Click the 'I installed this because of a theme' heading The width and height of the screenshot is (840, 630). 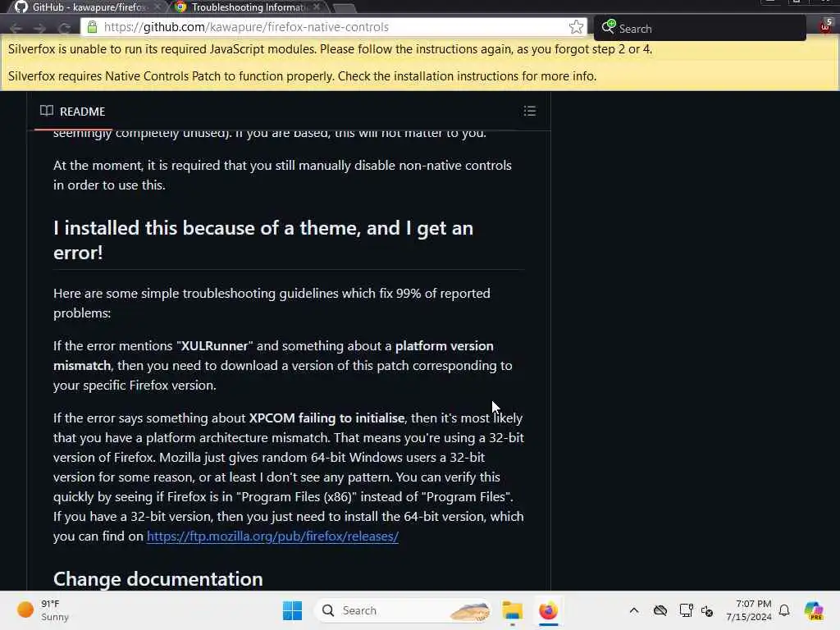263,240
